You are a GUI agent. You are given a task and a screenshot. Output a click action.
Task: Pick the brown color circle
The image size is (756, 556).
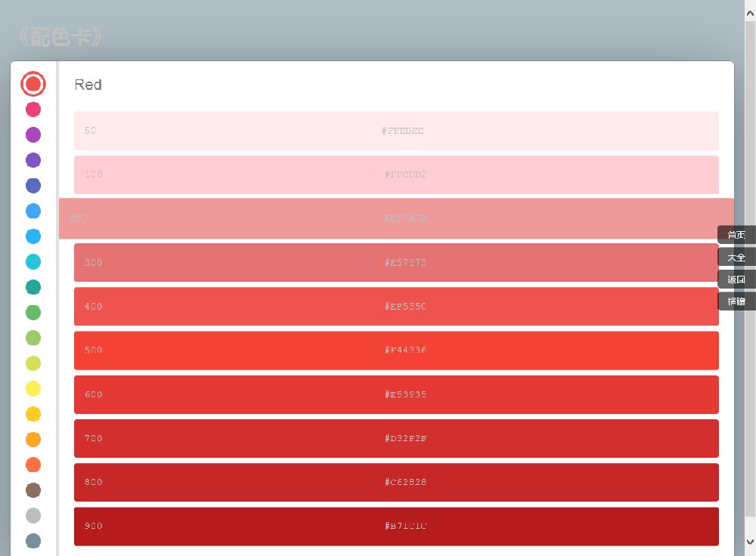[33, 490]
